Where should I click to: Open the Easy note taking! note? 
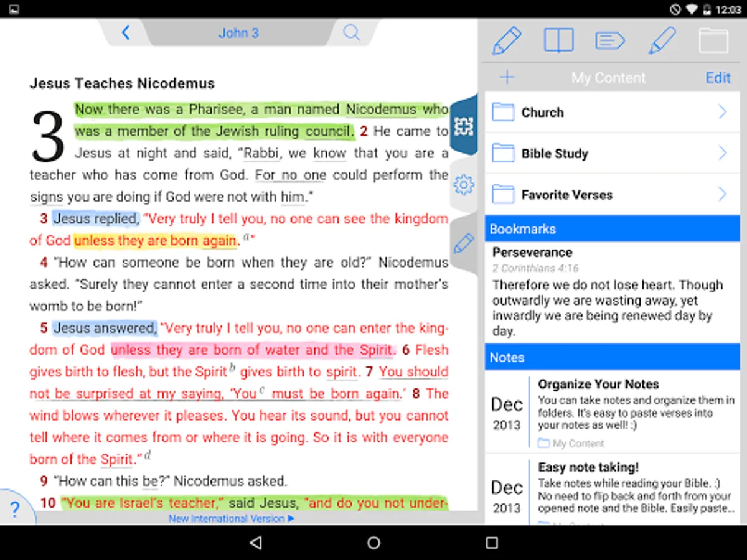[612, 489]
